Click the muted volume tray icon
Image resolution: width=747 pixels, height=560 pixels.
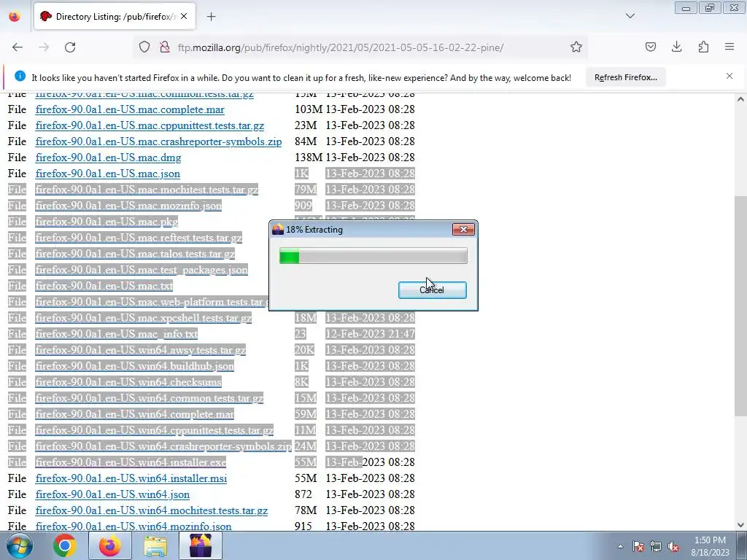tap(673, 546)
